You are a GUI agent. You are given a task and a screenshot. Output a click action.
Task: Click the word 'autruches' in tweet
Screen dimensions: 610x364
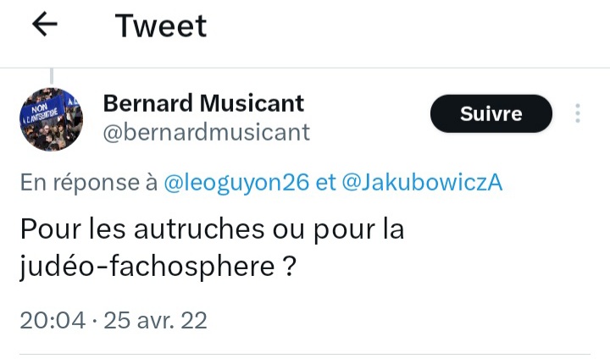[199, 229]
